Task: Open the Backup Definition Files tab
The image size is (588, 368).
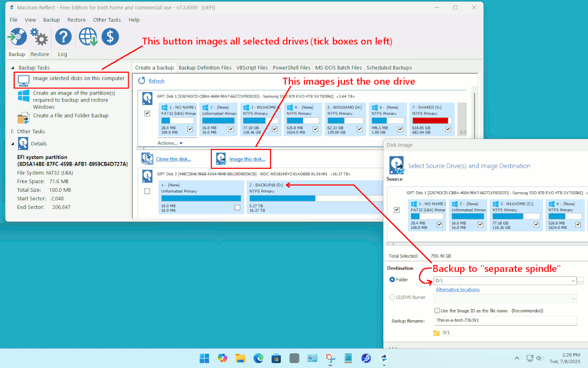Action: coord(205,68)
